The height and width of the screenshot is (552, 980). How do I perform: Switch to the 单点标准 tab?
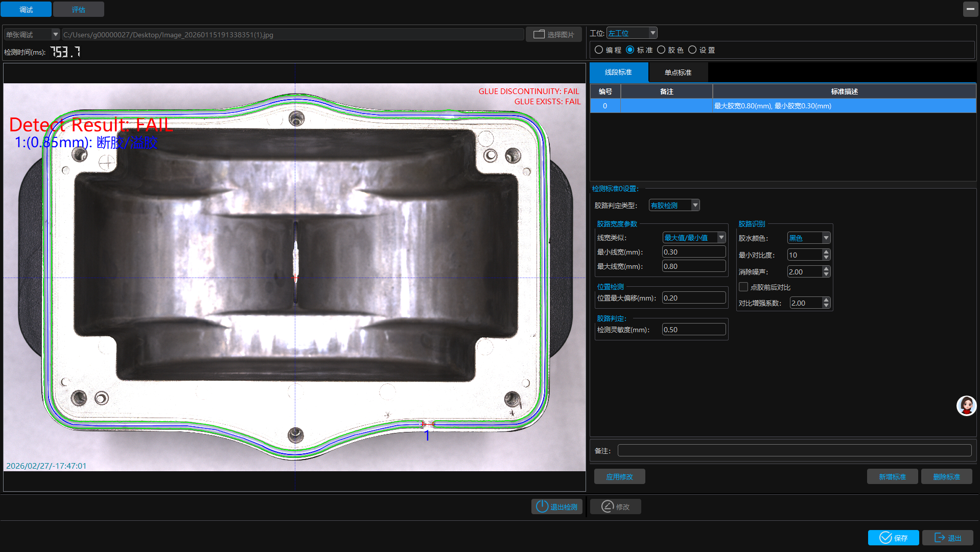678,73
